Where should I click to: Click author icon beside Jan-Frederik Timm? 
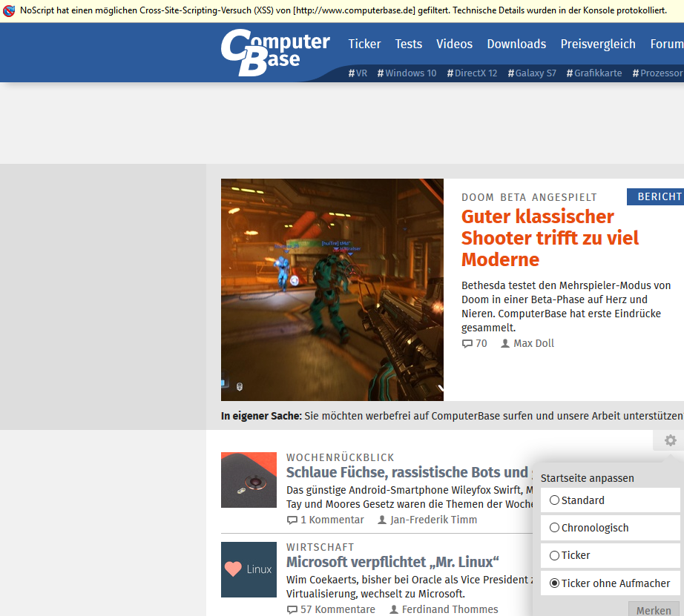pos(382,520)
